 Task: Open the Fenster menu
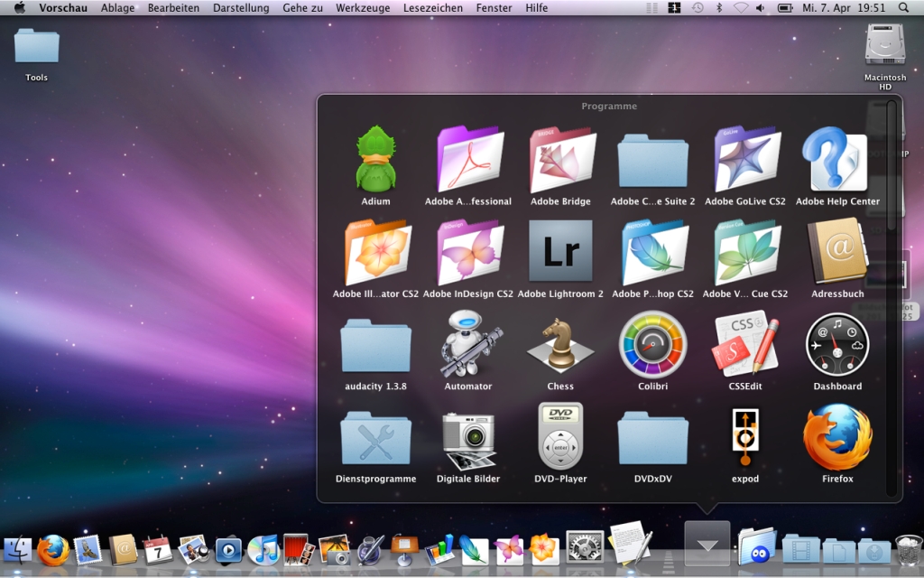[494, 7]
